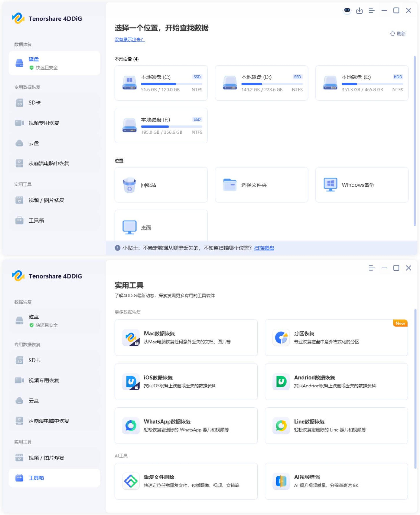This screenshot has height=515, width=420.
Task: Toggle the AI assistant robot switch
Action: (x=347, y=11)
